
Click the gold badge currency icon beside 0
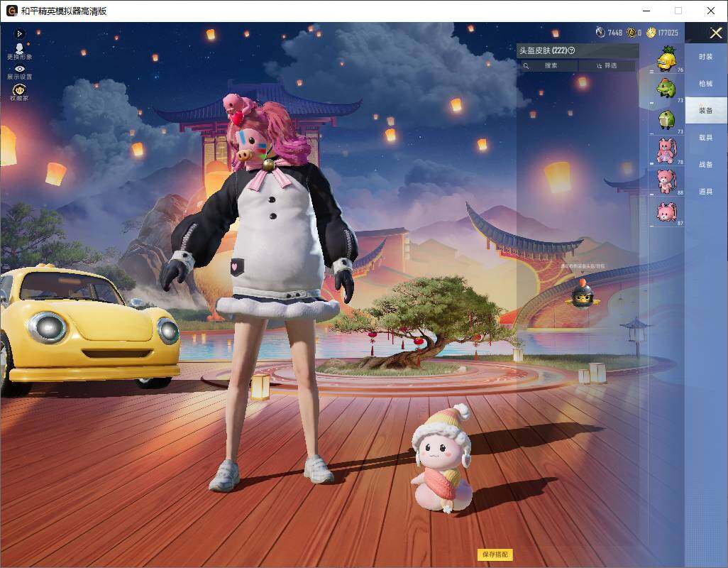tap(631, 33)
